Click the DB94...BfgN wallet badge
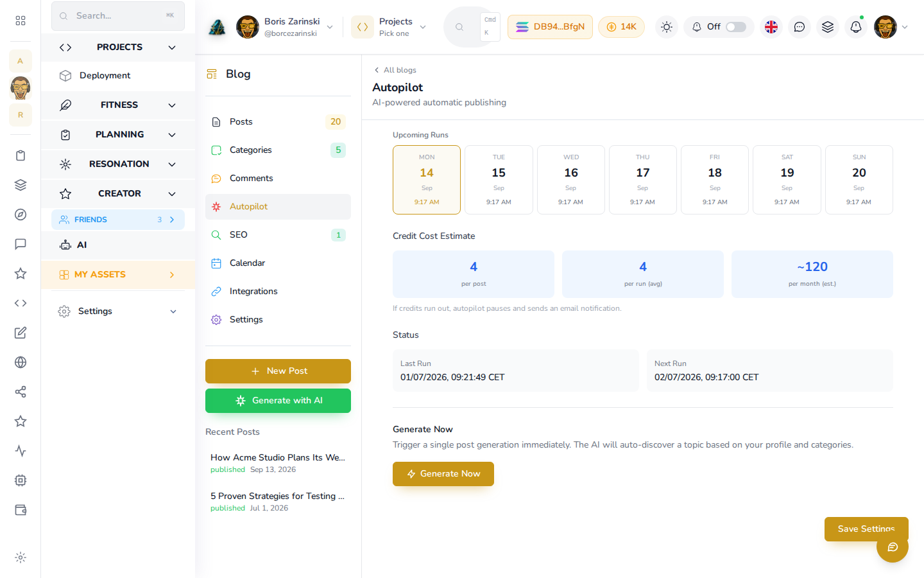This screenshot has width=924, height=578. (550, 27)
